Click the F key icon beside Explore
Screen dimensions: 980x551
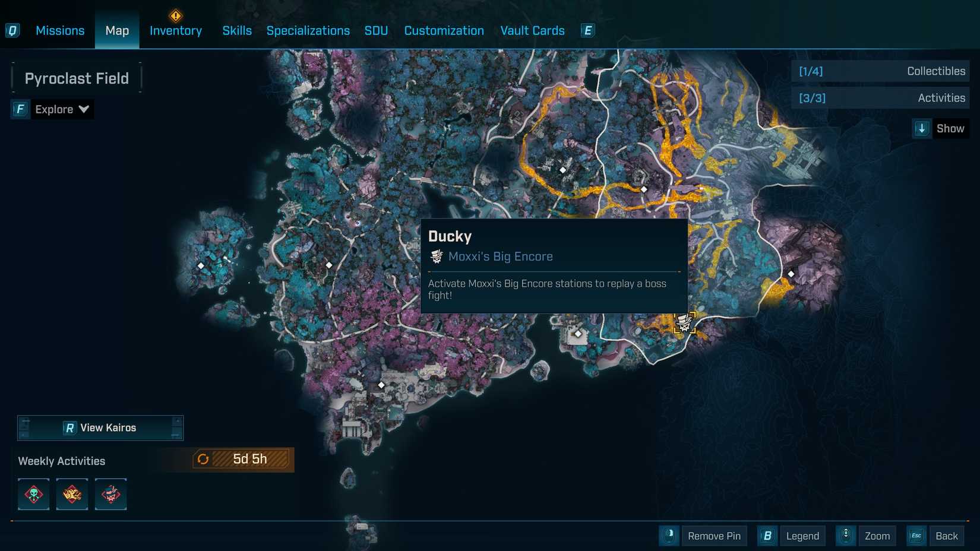click(20, 109)
